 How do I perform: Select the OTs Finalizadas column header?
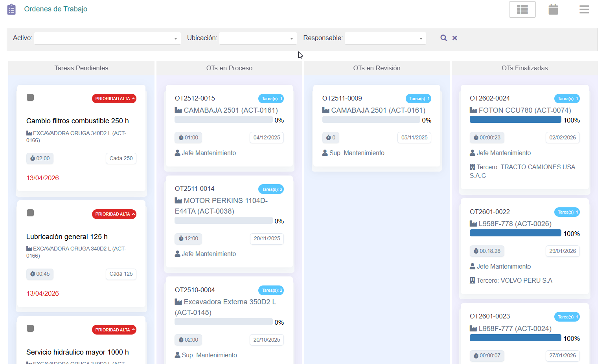point(524,68)
